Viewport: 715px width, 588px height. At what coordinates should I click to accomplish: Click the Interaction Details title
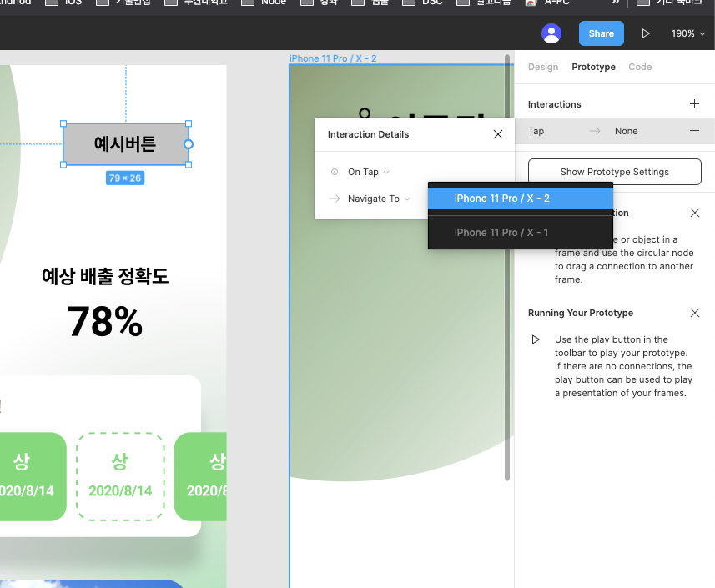point(368,134)
